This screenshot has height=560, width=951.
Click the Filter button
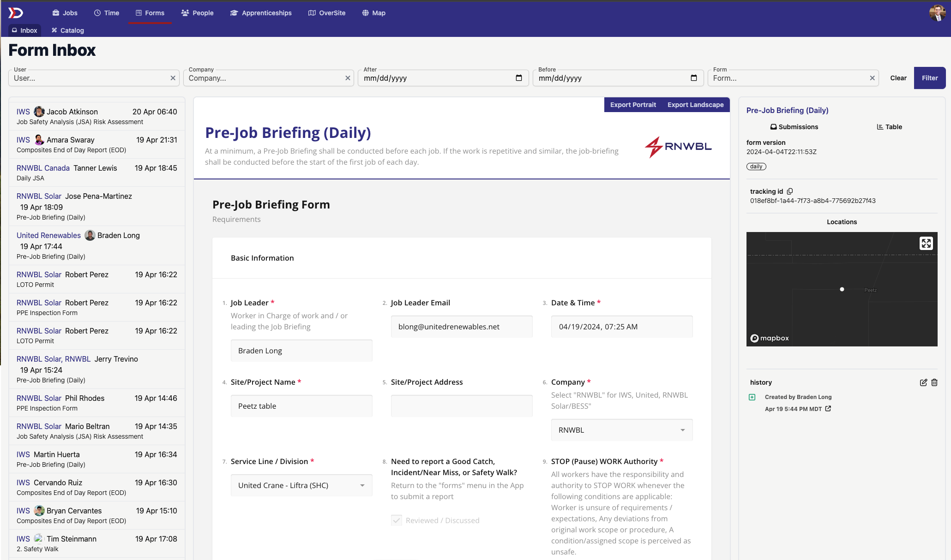[x=929, y=78]
